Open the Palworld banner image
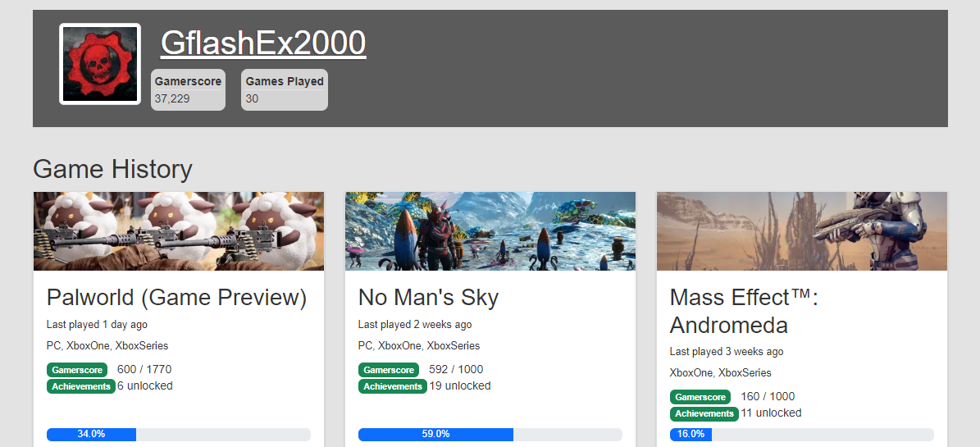The image size is (980, 447). pyautogui.click(x=179, y=231)
